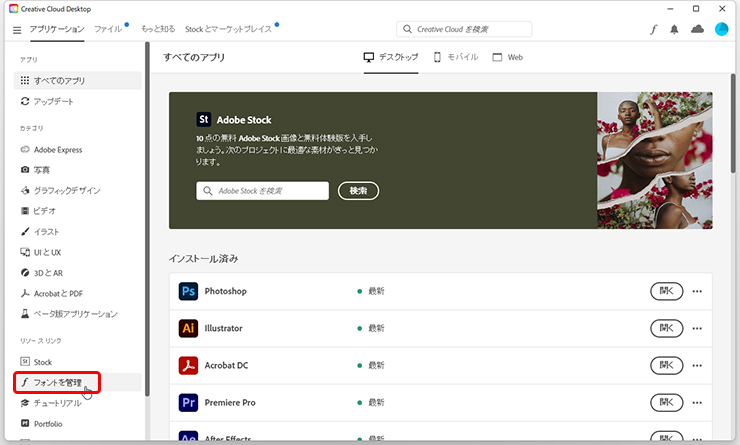Open more options for Photoshop
Image resolution: width=740 pixels, height=445 pixels.
(697, 291)
